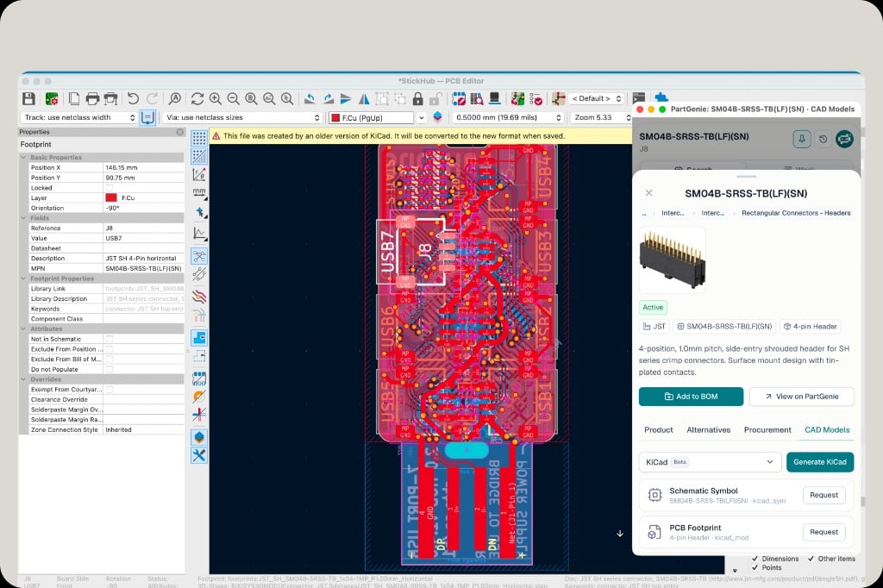Refresh the PCB view
The width and height of the screenshot is (883, 588).
197,98
